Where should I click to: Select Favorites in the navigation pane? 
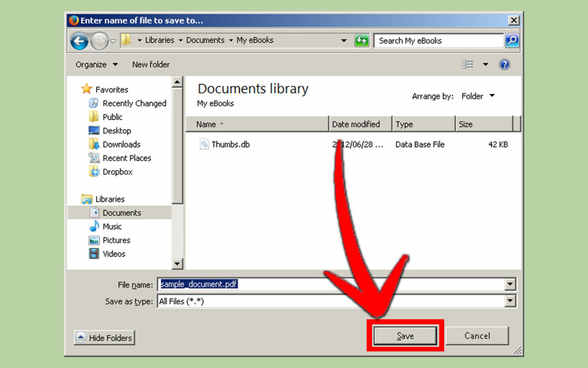[112, 90]
